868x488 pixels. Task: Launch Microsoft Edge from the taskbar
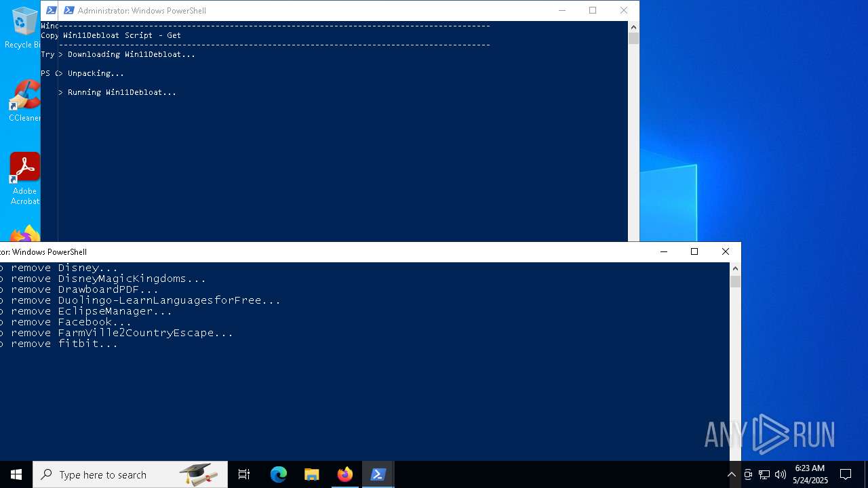click(279, 474)
